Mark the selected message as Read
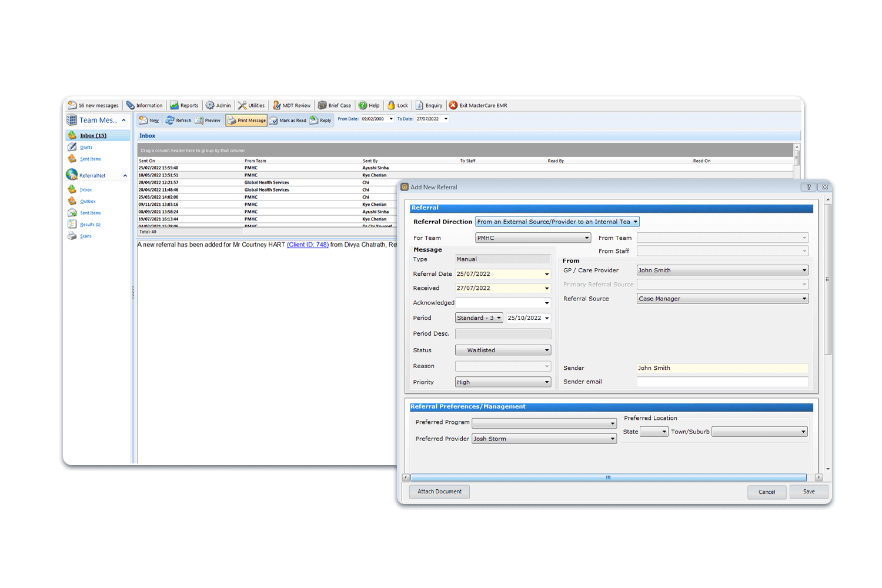The width and height of the screenshot is (882, 588). pos(288,120)
